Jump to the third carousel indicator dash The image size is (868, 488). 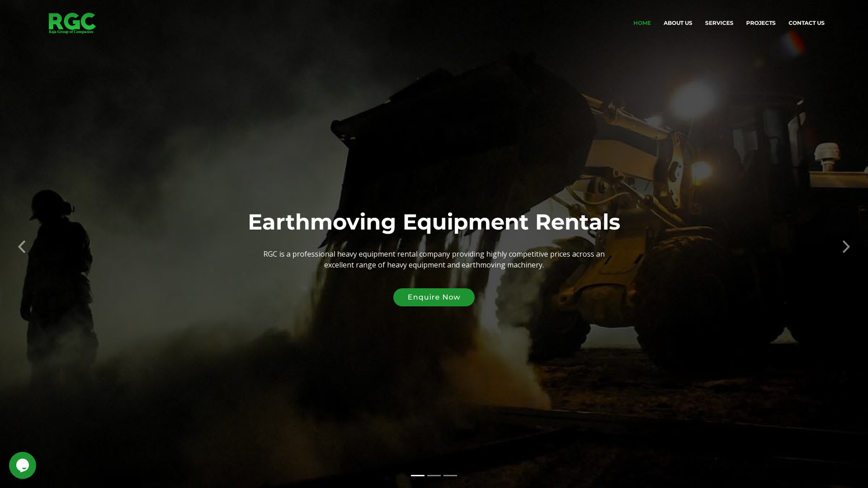pyautogui.click(x=450, y=475)
